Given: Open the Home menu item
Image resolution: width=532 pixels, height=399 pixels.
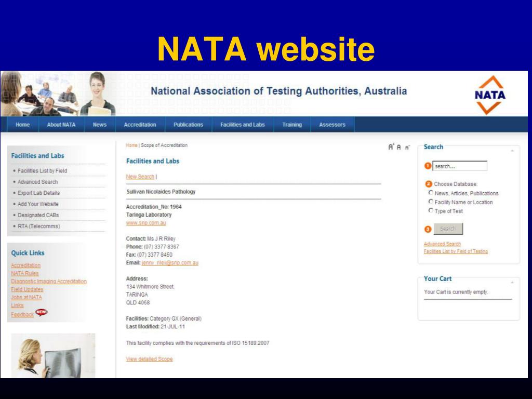Looking at the screenshot, I should (x=22, y=125).
